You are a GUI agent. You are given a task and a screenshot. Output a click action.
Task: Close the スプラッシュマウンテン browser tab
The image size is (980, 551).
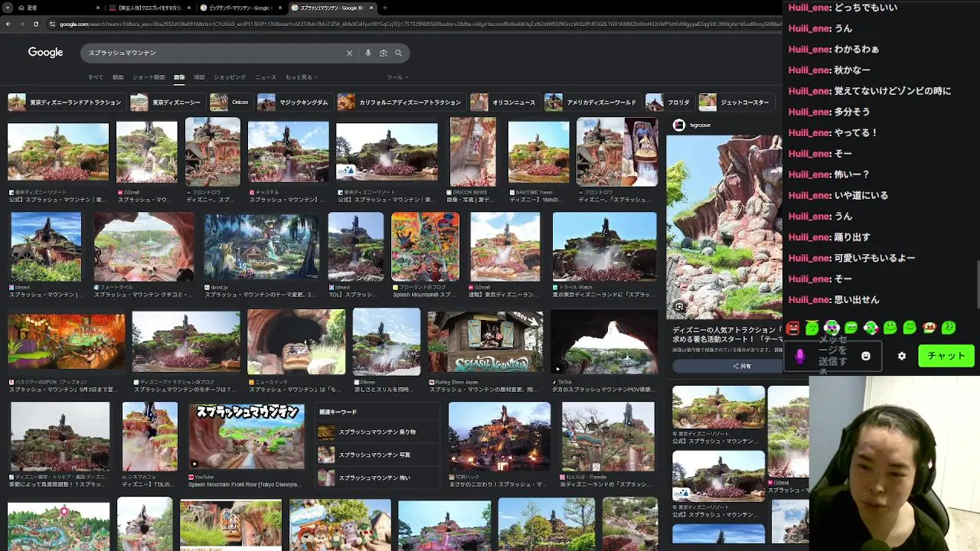pyautogui.click(x=371, y=8)
